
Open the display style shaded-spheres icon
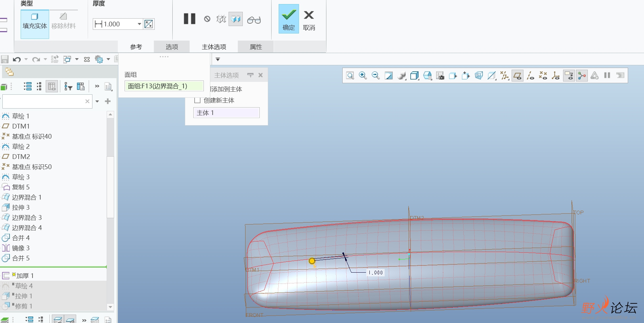(402, 75)
